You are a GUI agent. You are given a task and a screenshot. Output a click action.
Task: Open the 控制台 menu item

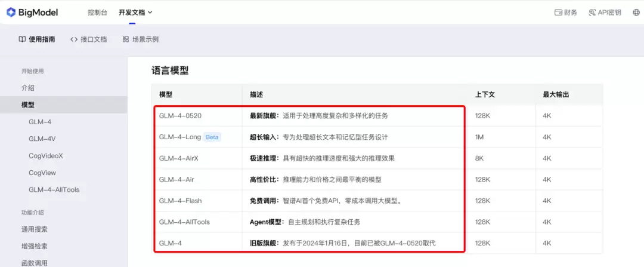click(x=97, y=13)
